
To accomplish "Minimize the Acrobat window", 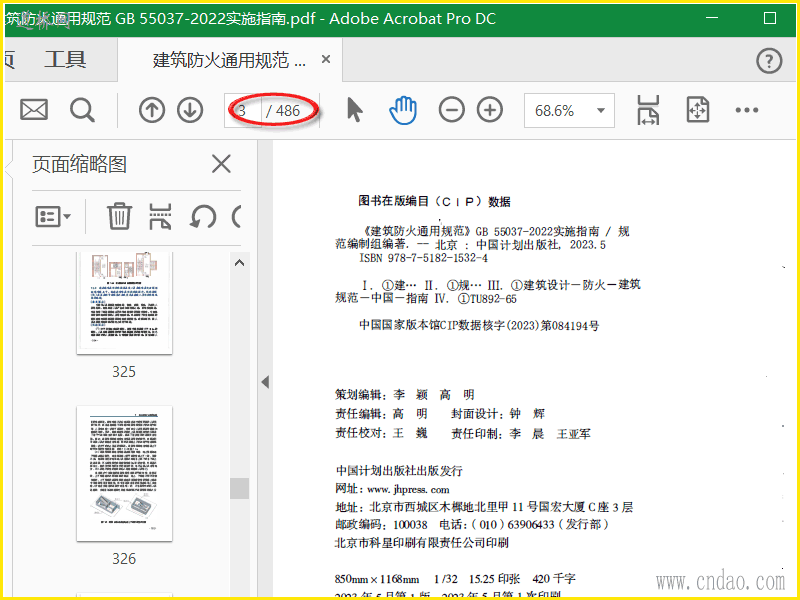I will [712, 18].
